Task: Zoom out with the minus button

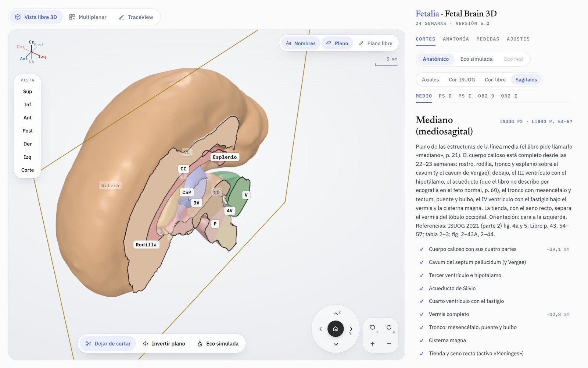Action: point(389,344)
